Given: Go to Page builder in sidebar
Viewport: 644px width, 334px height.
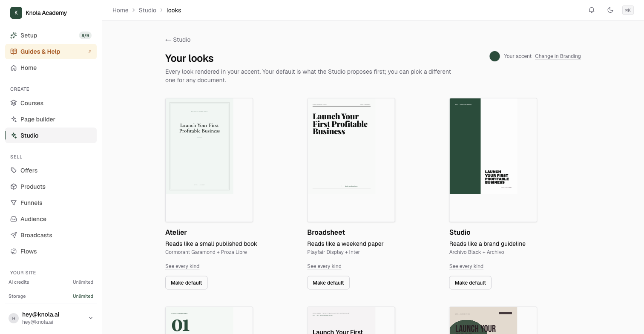Looking at the screenshot, I should click(51, 119).
